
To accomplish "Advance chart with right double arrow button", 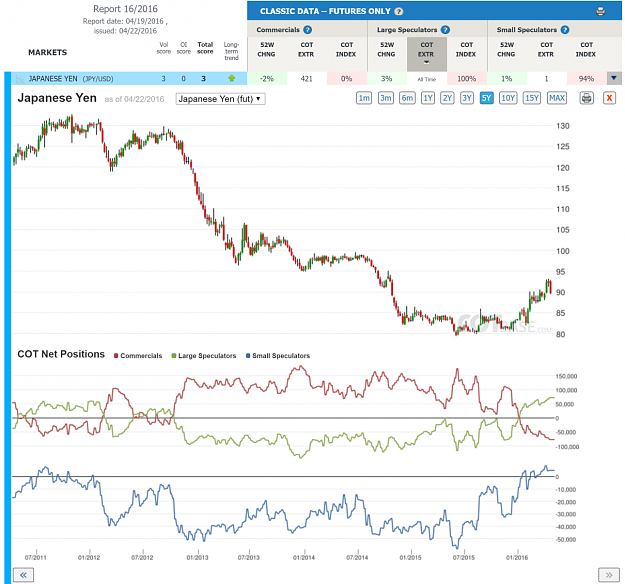I will pyautogui.click(x=609, y=575).
